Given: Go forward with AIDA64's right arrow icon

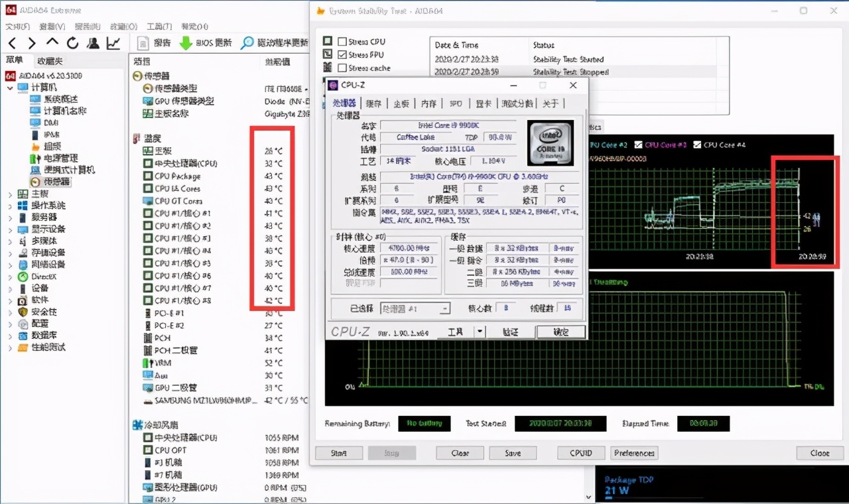Looking at the screenshot, I should point(32,43).
